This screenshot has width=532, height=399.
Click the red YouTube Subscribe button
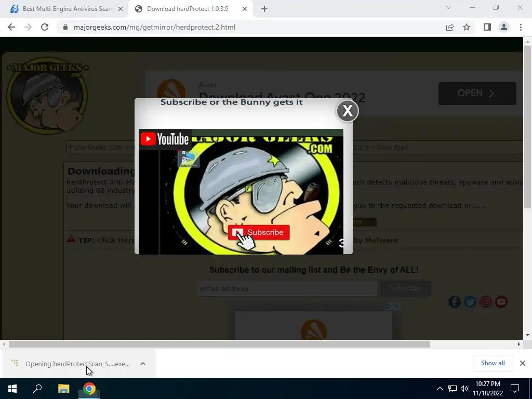click(x=259, y=232)
